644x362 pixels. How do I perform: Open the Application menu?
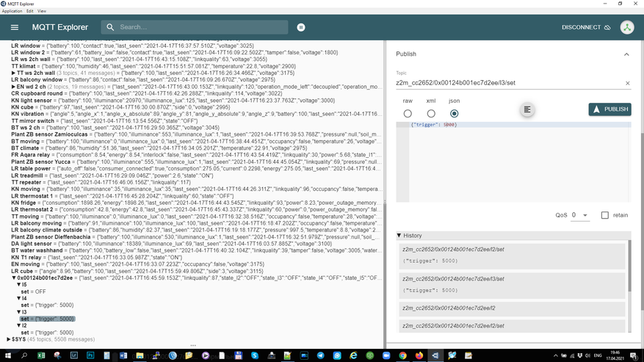click(12, 11)
